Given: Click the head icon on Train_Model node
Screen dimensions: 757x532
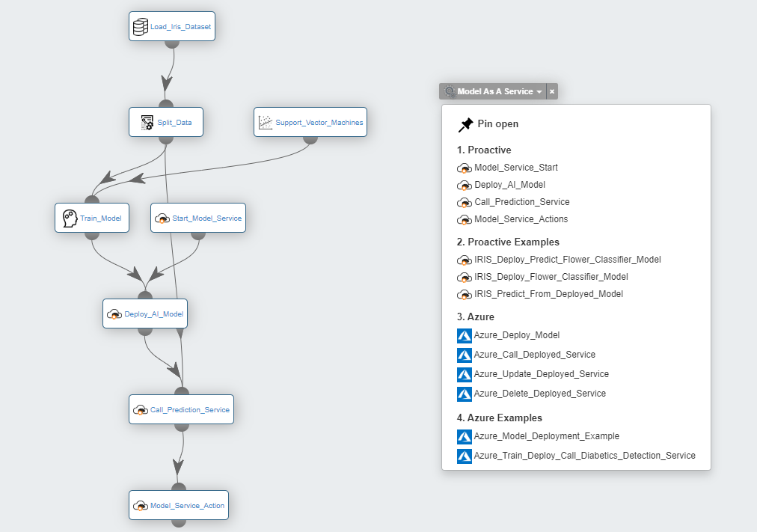Looking at the screenshot, I should [70, 218].
